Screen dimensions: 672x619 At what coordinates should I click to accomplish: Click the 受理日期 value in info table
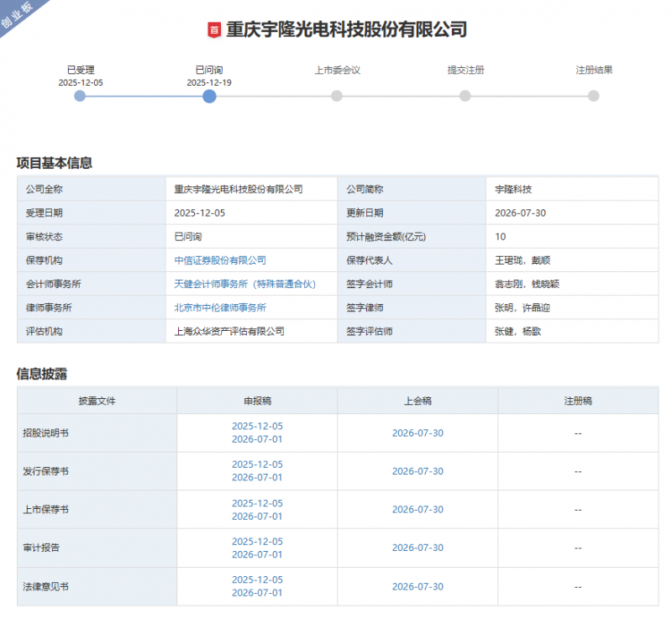200,212
